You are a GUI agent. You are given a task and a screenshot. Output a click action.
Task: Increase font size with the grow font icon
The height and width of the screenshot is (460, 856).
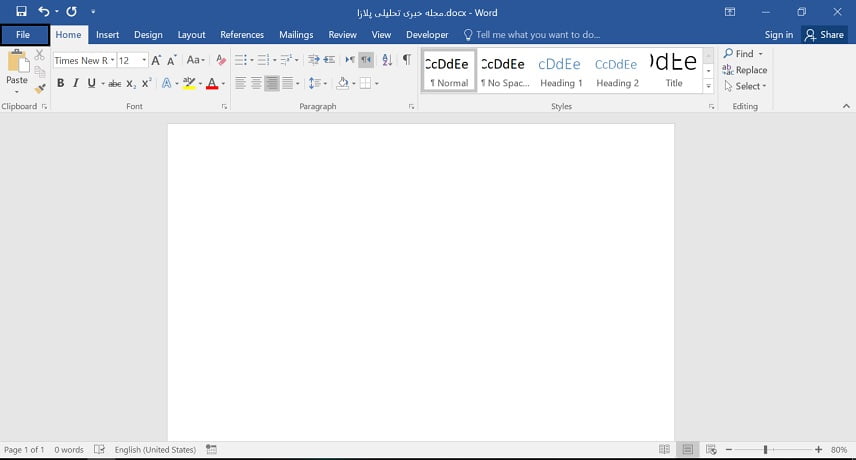point(156,61)
